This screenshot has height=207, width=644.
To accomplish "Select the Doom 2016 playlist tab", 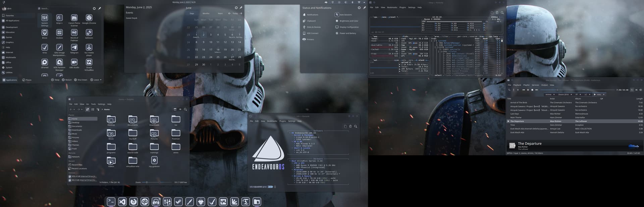I will (x=563, y=95).
